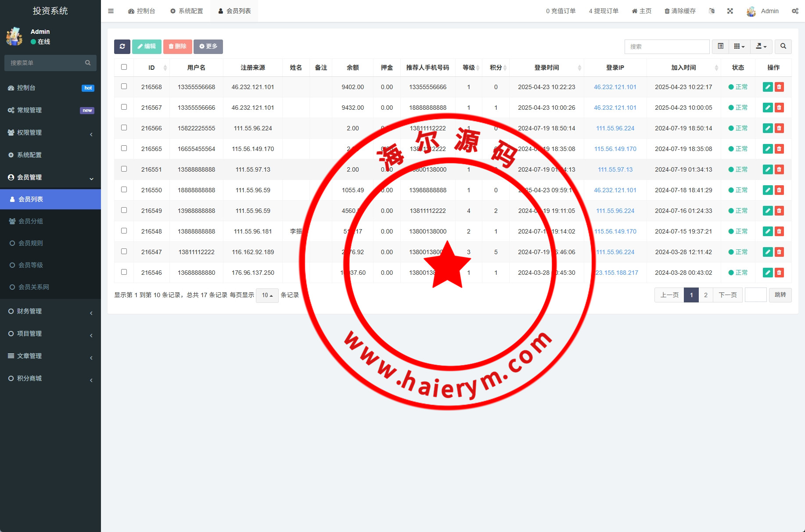Click the magnifier advanced search icon

pyautogui.click(x=783, y=47)
